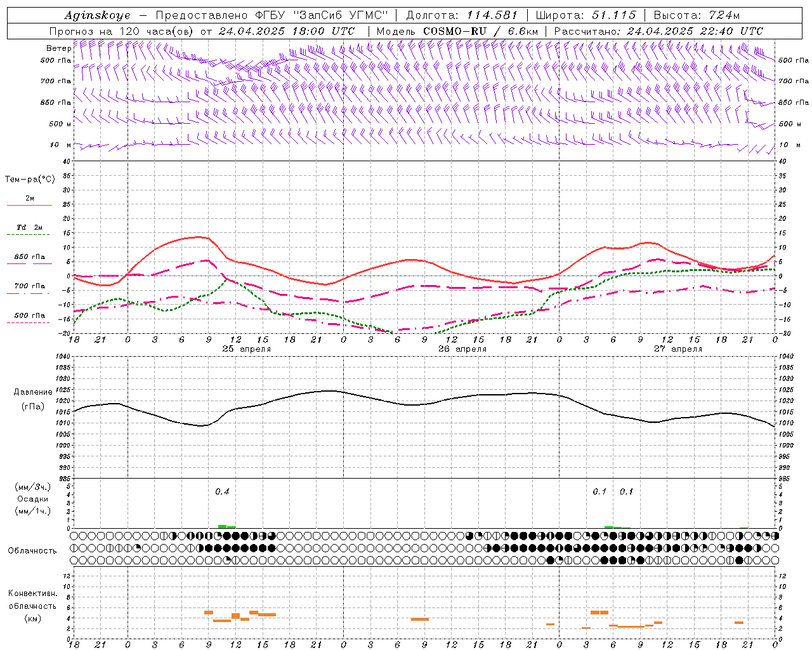Select the elevation text "Высота: 724м"

[697, 15]
